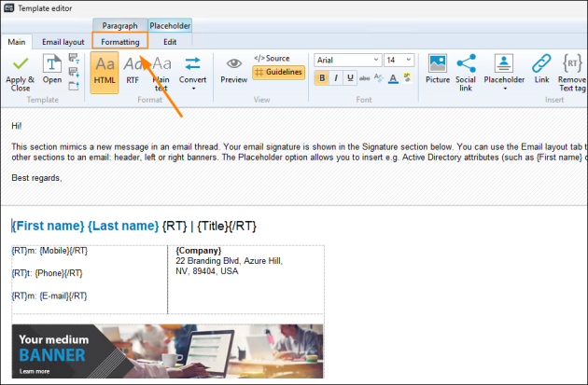Set the text highlight color
Viewport: 588px width, 385px height.
click(407, 78)
